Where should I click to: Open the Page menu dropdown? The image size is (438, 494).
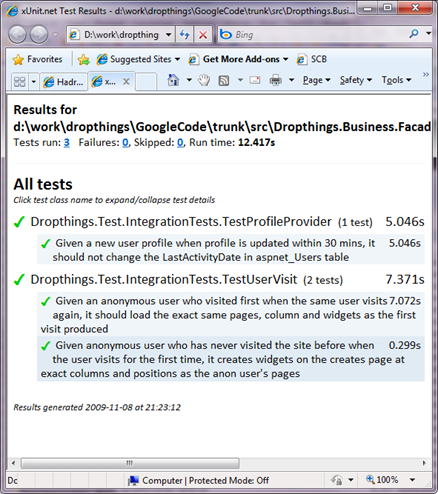(316, 80)
